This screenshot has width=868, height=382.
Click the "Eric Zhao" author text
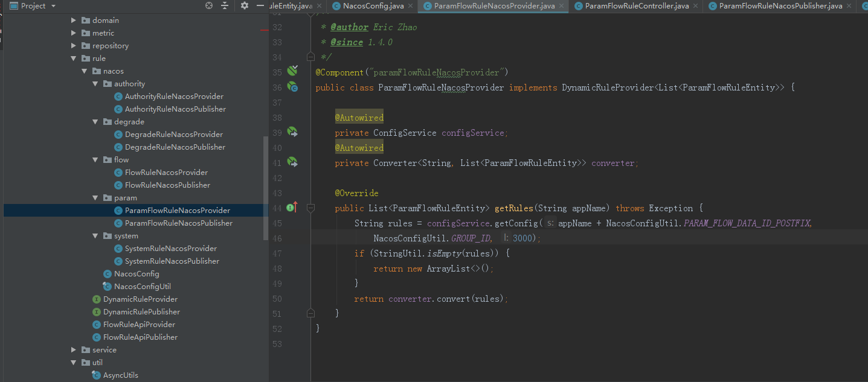pos(395,27)
